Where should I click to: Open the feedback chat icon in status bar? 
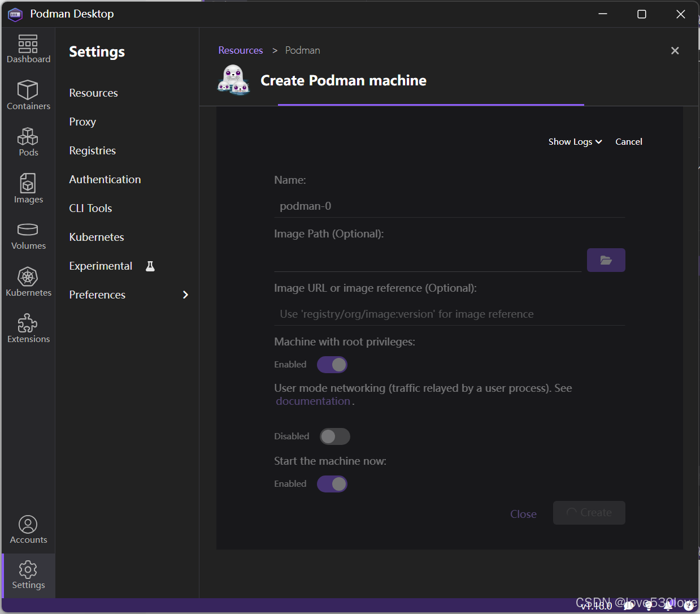628,606
